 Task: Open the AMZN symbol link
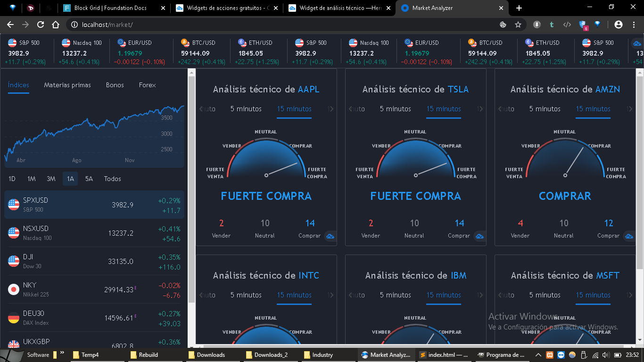[x=608, y=89]
